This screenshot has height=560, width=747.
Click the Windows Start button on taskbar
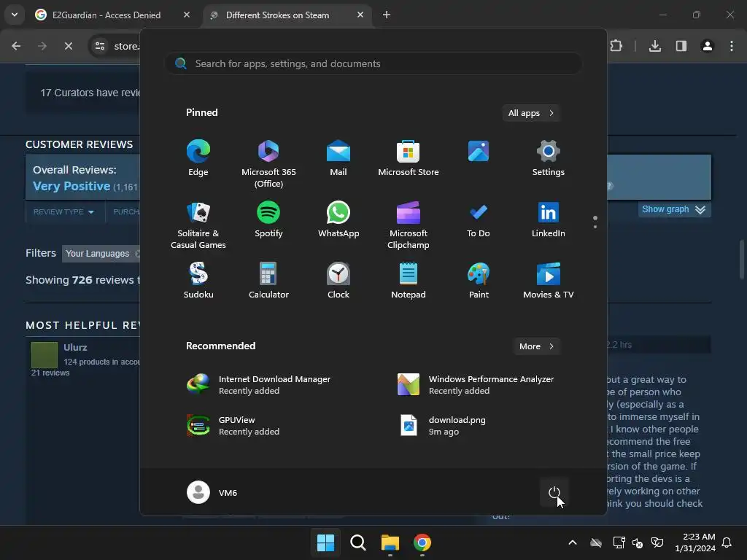click(326, 542)
